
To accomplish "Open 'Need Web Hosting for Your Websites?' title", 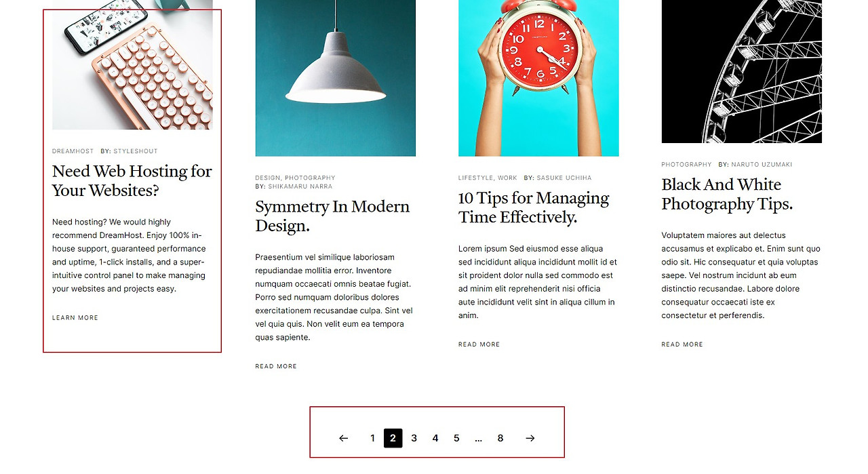I will tap(132, 181).
